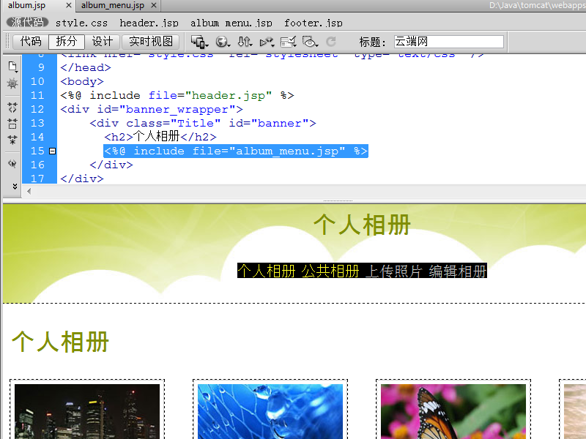Click the <body> tag on line 10
The height and width of the screenshot is (439, 586).
[x=82, y=81]
